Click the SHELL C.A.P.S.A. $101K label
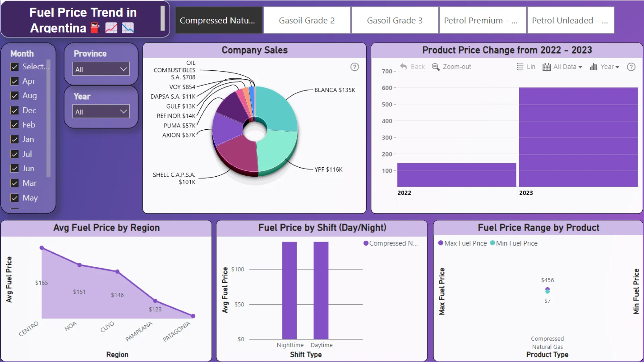Image resolution: width=644 pixels, height=362 pixels. pos(174,178)
